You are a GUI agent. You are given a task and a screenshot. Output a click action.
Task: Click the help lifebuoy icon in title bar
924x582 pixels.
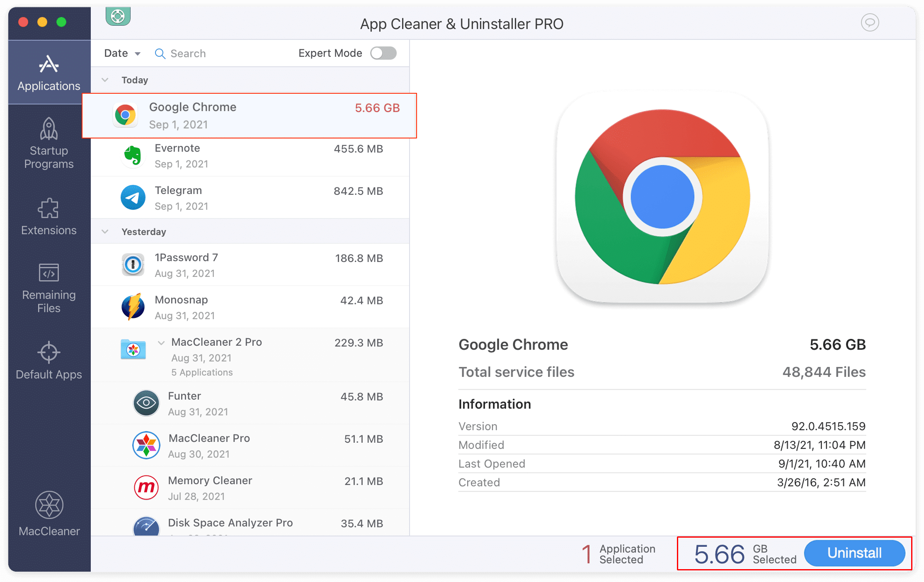(x=118, y=17)
